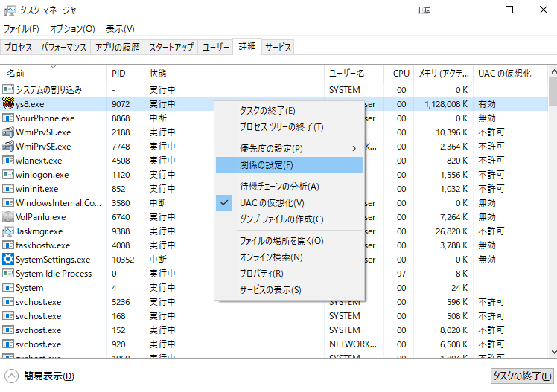Image resolution: width=557 pixels, height=392 pixels.
Task: Click the PID 10352 cell
Action: pos(123,260)
